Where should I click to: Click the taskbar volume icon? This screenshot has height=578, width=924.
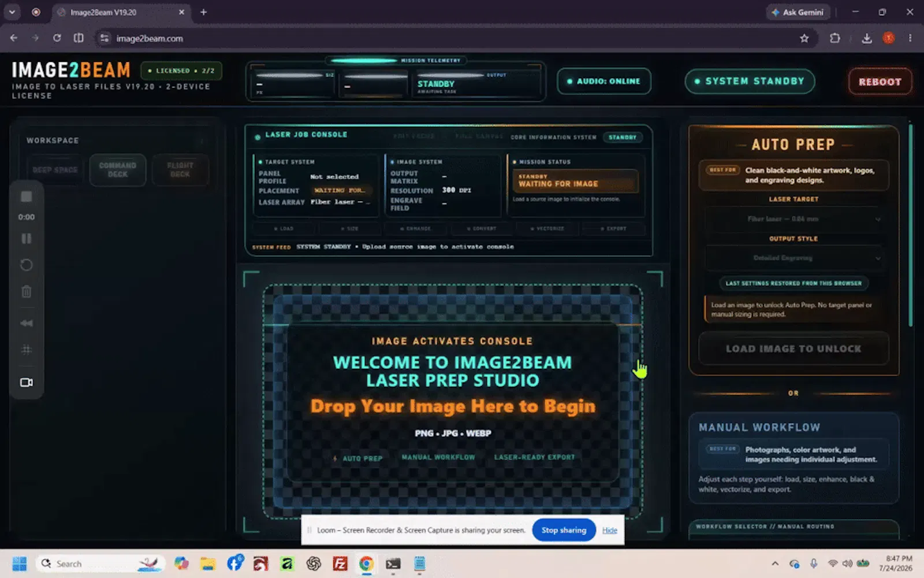point(847,564)
